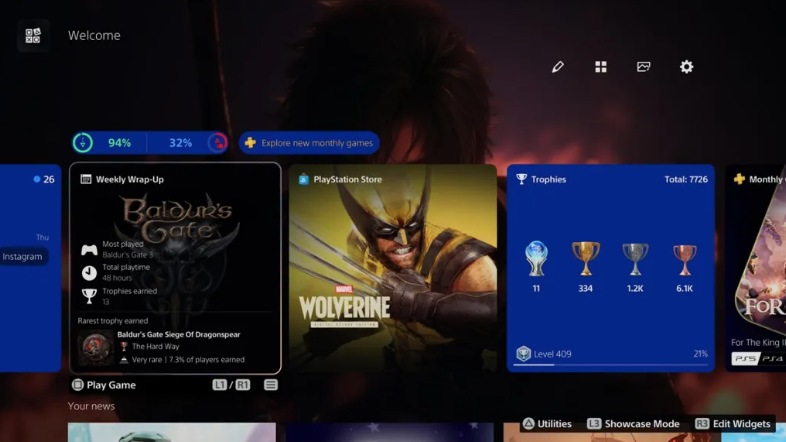Screen dimensions: 786x442
Task: Click the green controller battery icon
Action: [x=83, y=143]
